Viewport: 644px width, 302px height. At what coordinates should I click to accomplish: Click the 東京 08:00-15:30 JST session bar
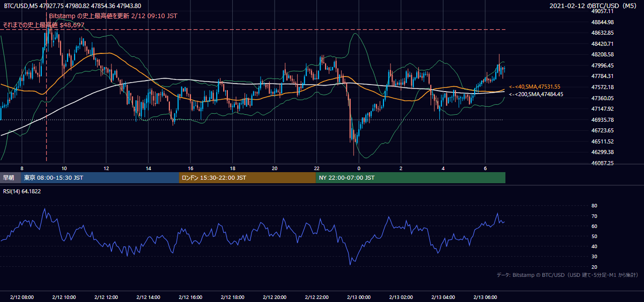point(100,178)
